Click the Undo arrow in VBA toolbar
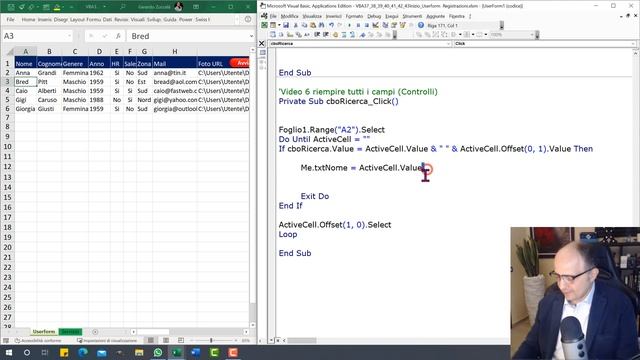This screenshot has height=360, width=640. click(x=331, y=25)
